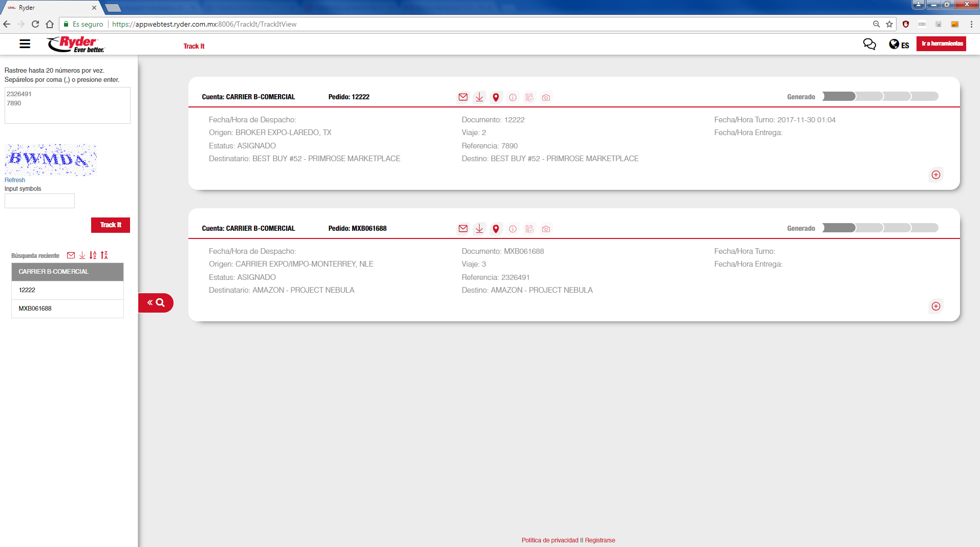Select 12222 from recent searches
Viewport: 980px width, 547px height.
[x=68, y=290]
